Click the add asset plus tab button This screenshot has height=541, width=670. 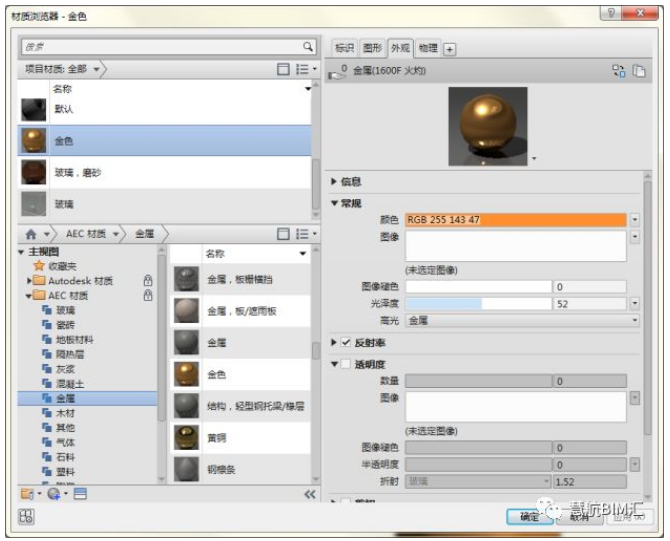point(450,49)
